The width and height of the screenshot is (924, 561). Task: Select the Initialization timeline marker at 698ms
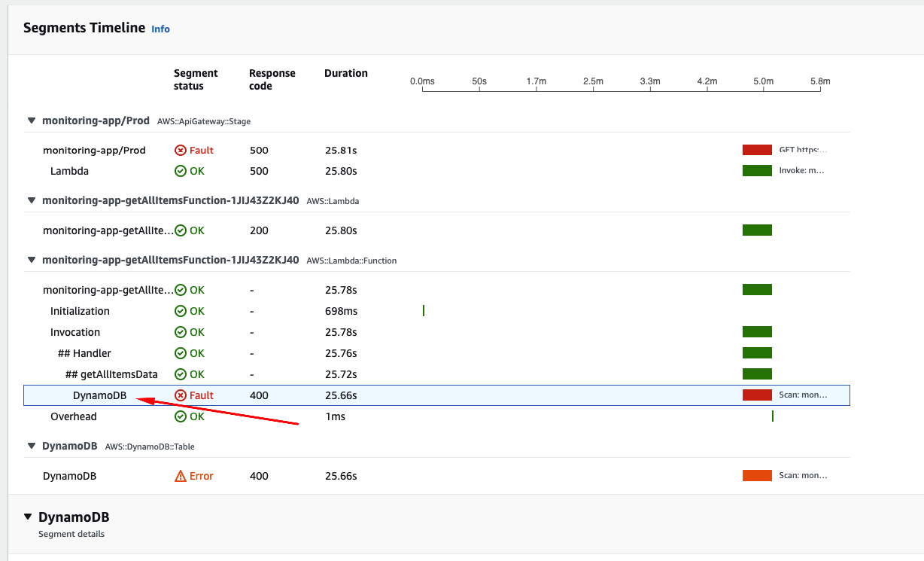pos(424,310)
